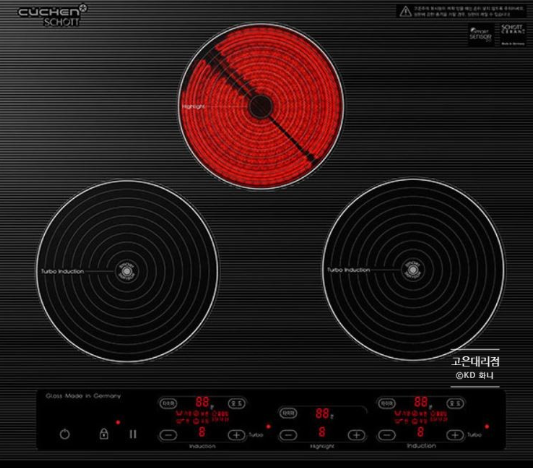Viewport: 533px width, 468px height.
Task: Tap the right Induction cooking mode oval button
Action: pyautogui.click(x=455, y=403)
